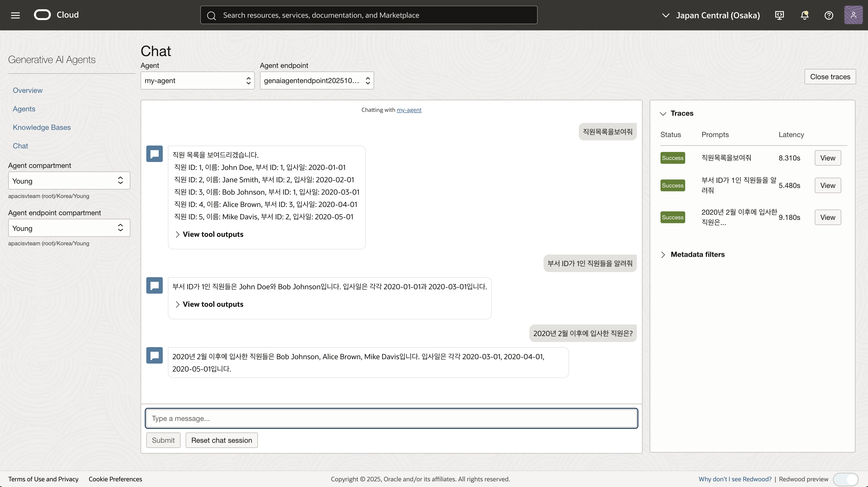This screenshot has width=868, height=487.
Task: Click the chat bubble icon beside the first agent reply
Action: pyautogui.click(x=154, y=154)
